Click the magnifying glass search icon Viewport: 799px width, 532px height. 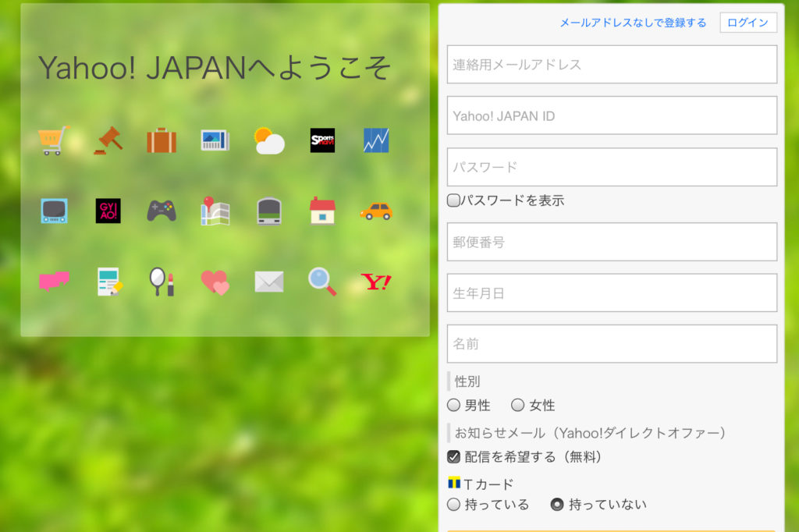pos(322,282)
